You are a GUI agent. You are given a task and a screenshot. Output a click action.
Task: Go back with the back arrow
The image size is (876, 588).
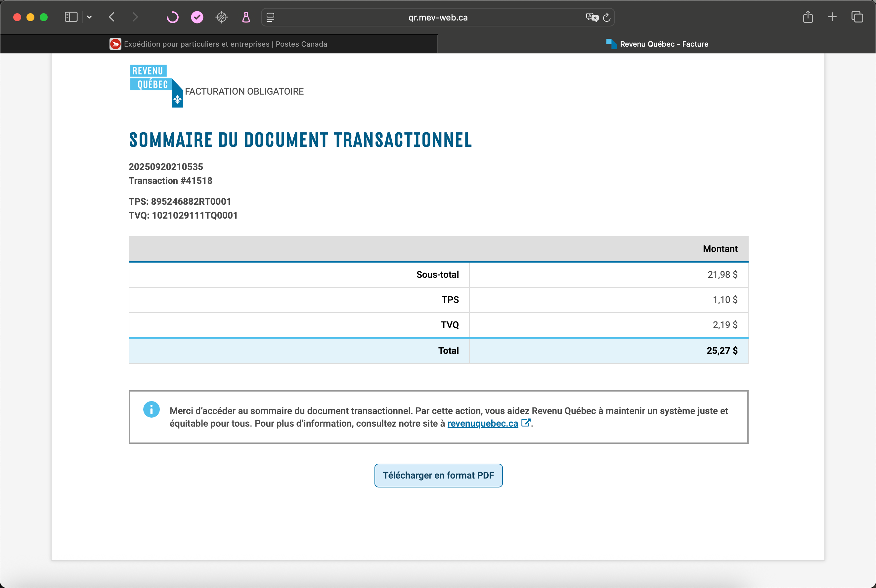tap(112, 17)
